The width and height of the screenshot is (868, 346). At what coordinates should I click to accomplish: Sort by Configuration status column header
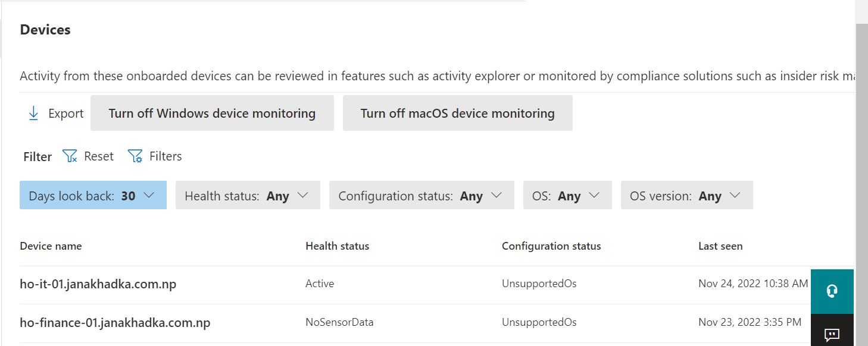coord(551,246)
